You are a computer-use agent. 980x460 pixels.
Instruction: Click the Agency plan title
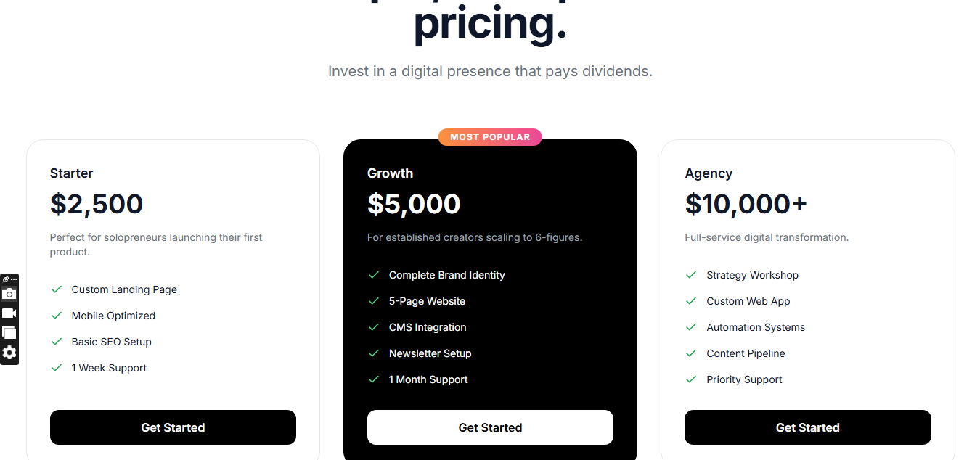[709, 173]
